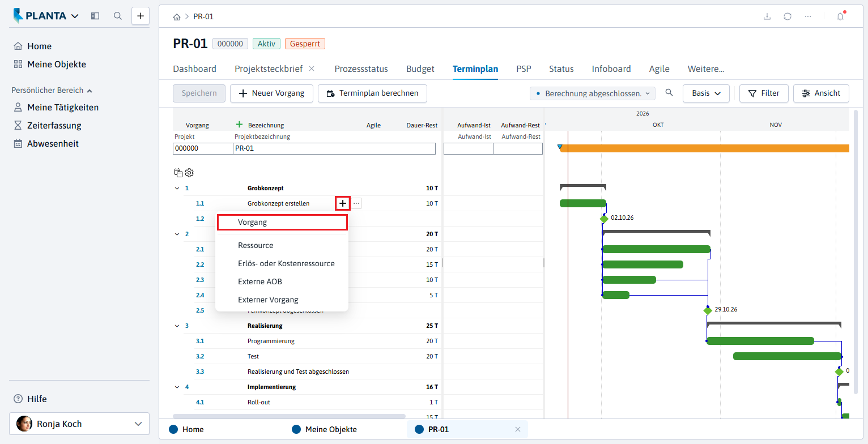Switch to the Dashboard tab
The height and width of the screenshot is (444, 868).
(x=194, y=69)
